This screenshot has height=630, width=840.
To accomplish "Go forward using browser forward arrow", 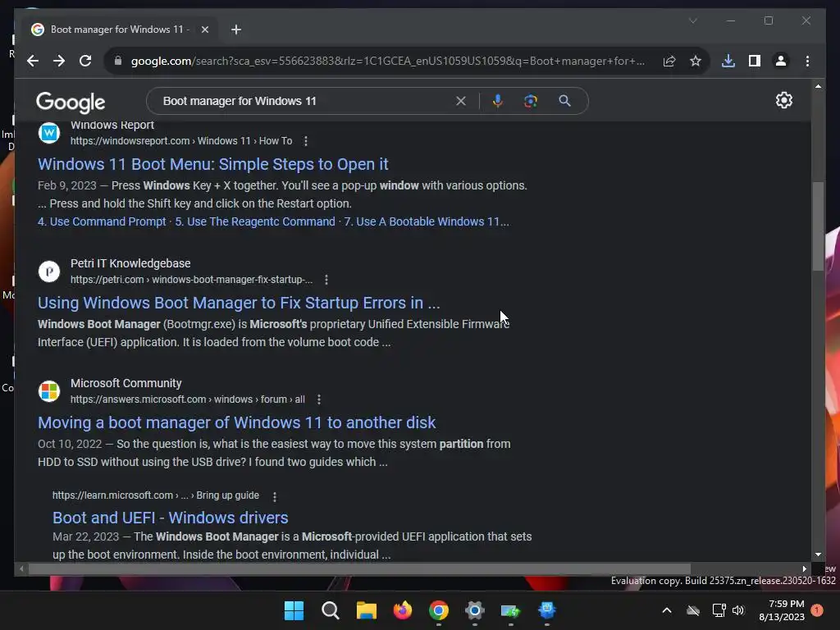I will [59, 61].
